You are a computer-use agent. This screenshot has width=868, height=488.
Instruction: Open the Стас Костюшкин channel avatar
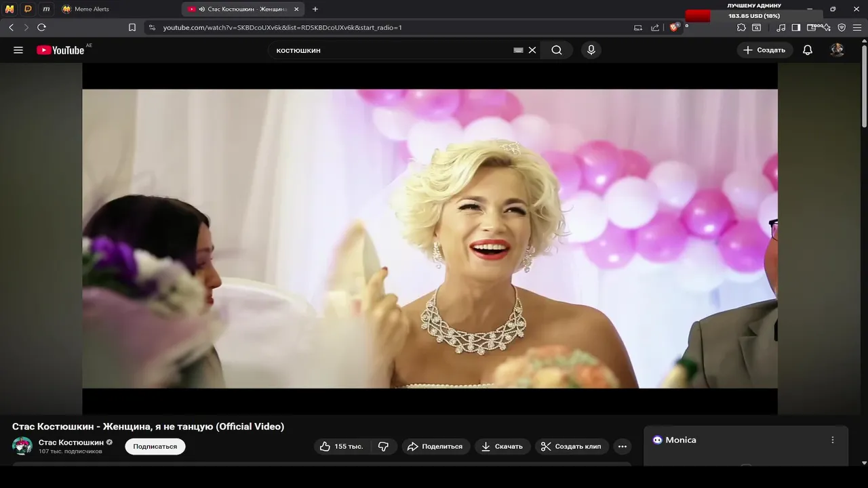[x=22, y=446]
